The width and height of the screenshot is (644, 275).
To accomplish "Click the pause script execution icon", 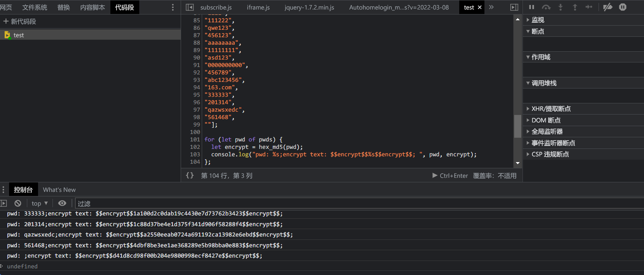I will (532, 7).
